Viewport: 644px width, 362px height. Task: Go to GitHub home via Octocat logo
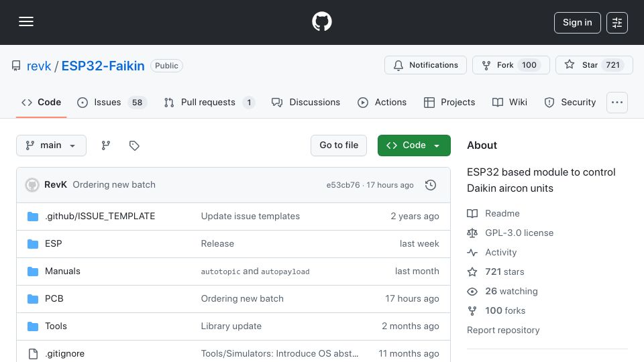click(x=322, y=21)
